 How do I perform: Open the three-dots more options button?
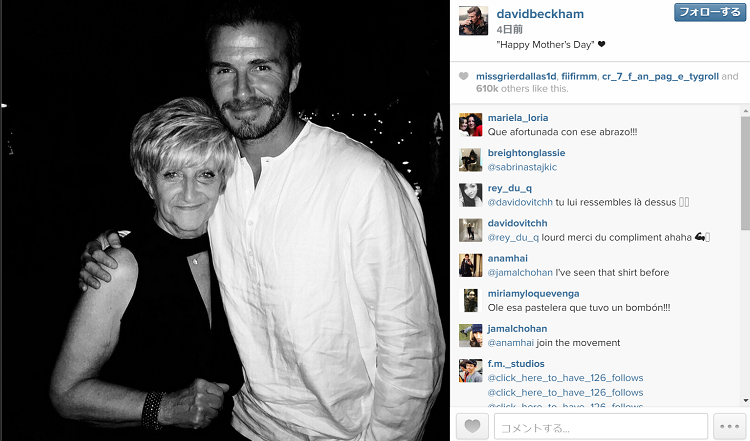(729, 427)
